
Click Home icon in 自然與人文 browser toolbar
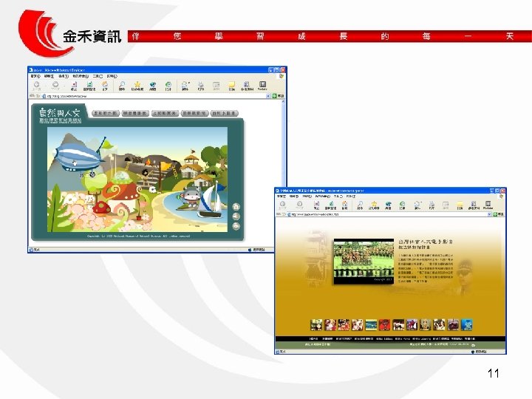click(105, 86)
